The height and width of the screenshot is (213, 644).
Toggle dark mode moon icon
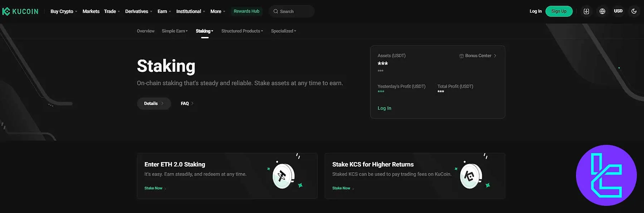click(x=634, y=11)
